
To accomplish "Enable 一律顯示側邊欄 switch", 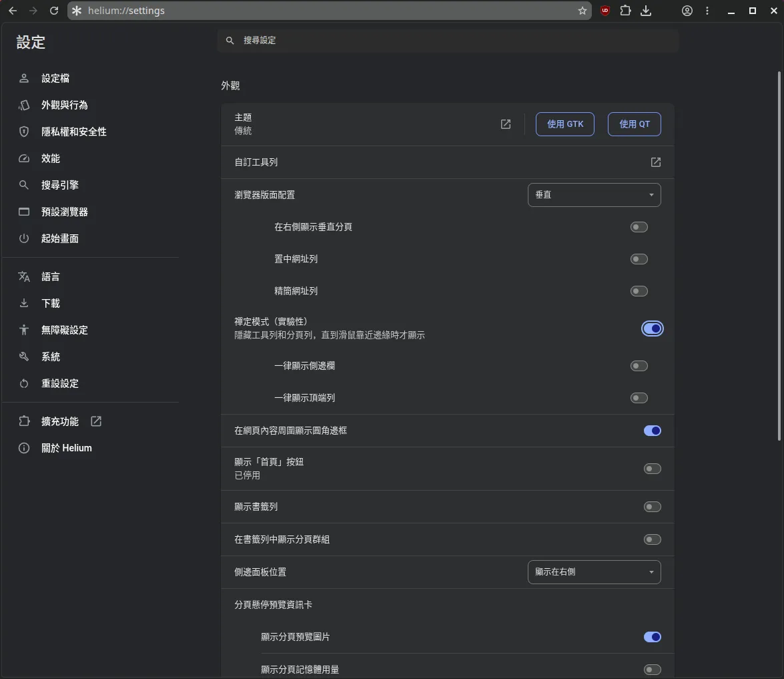I will point(639,366).
